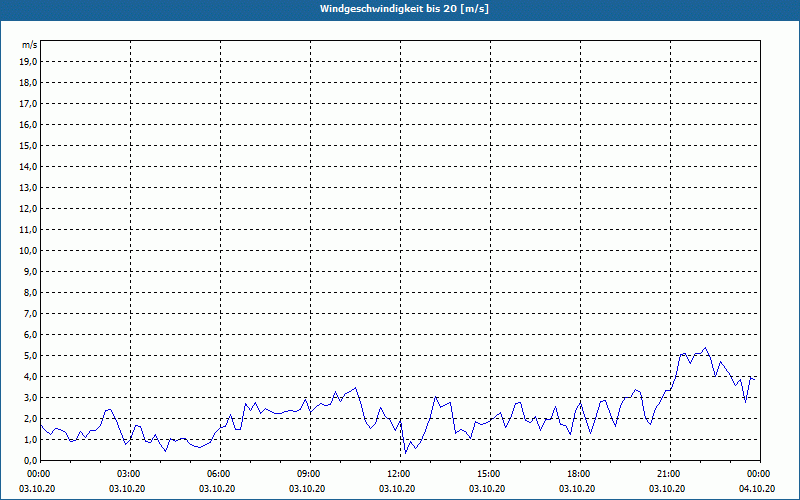Screen dimensions: 800x500
Task: Select the '21:00' time axis label
Action: tap(670, 474)
